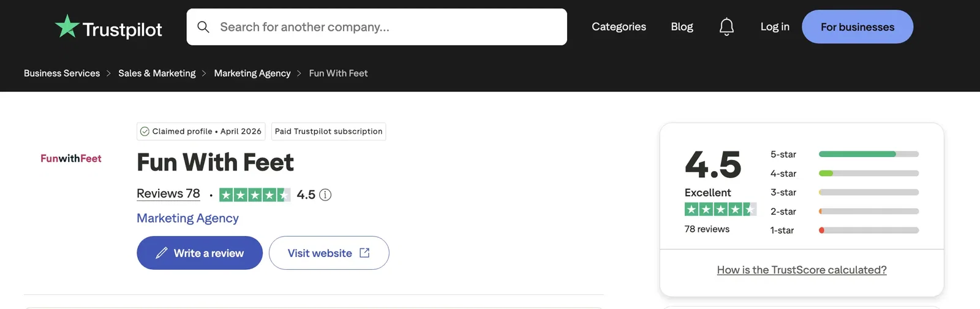Click the large 4.5 score
980x309 pixels.
click(x=713, y=165)
